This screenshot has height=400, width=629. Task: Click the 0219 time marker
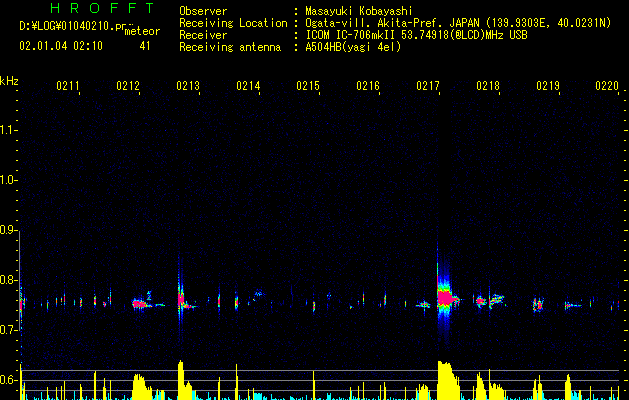coord(548,86)
